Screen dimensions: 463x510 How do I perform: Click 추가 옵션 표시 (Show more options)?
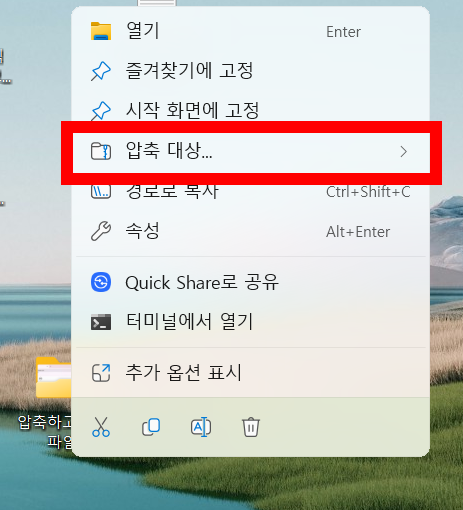coord(250,373)
